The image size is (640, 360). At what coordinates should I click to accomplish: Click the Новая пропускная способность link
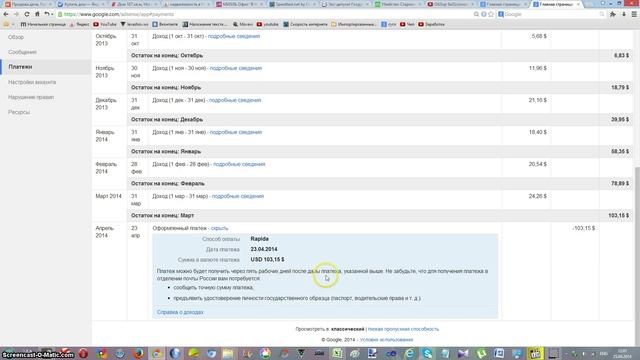pos(403,329)
